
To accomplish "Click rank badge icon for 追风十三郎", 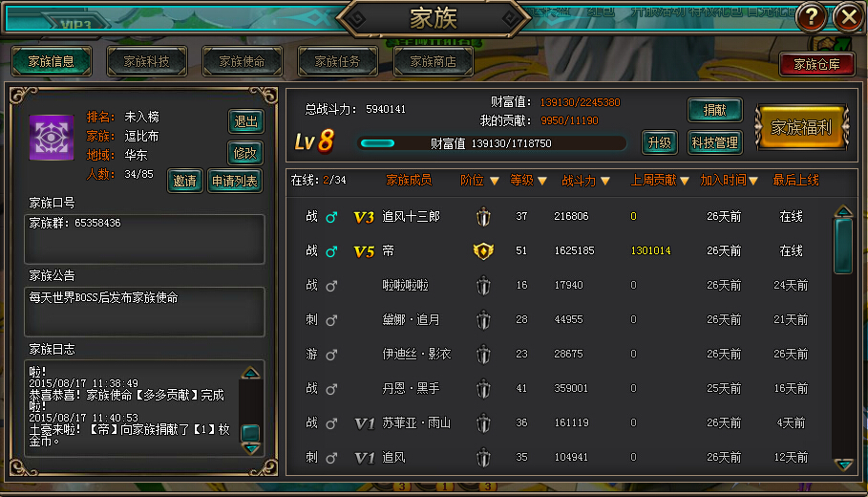I will [x=483, y=217].
